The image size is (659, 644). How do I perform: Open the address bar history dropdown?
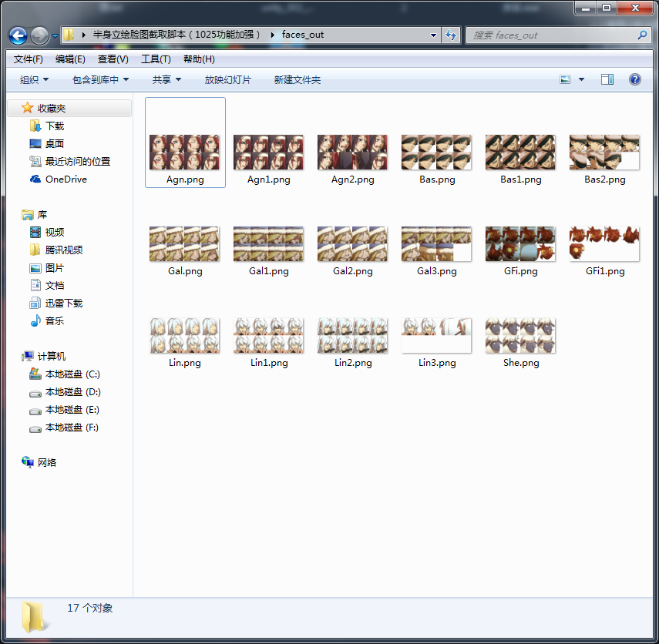[433, 35]
